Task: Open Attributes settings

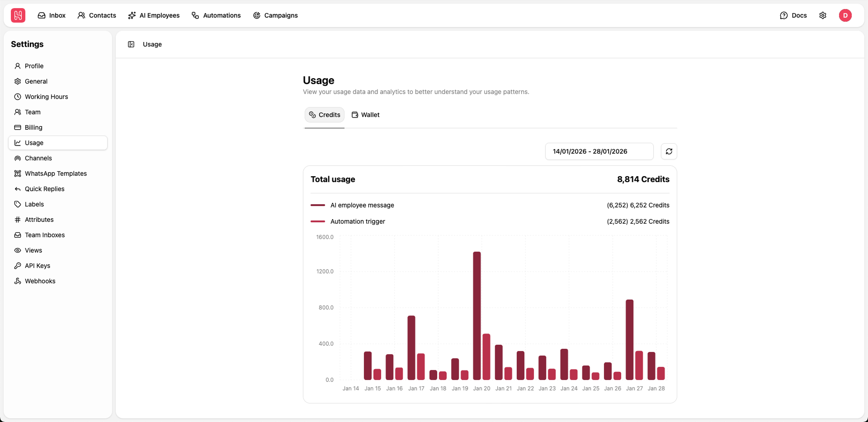Action: (58, 220)
